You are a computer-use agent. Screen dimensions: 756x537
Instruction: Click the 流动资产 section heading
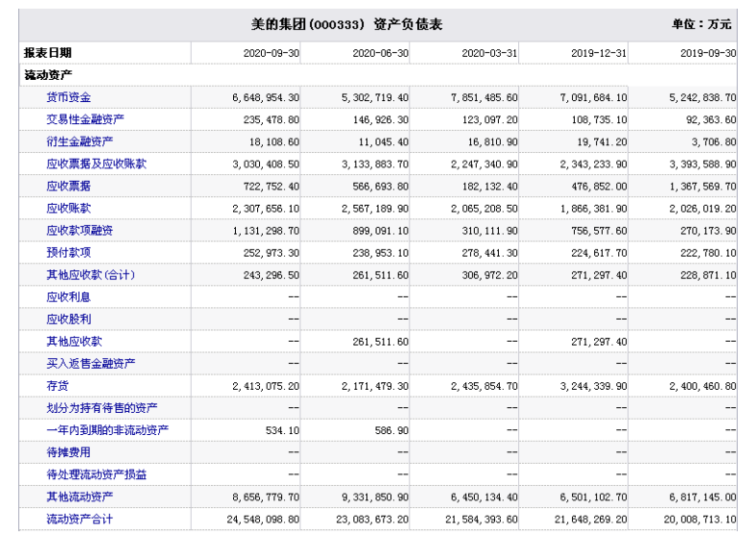point(48,75)
